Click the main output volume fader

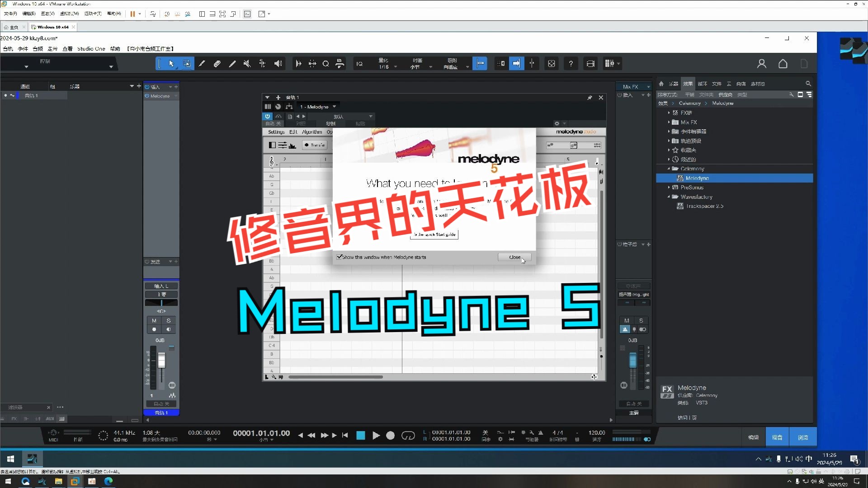click(x=633, y=360)
